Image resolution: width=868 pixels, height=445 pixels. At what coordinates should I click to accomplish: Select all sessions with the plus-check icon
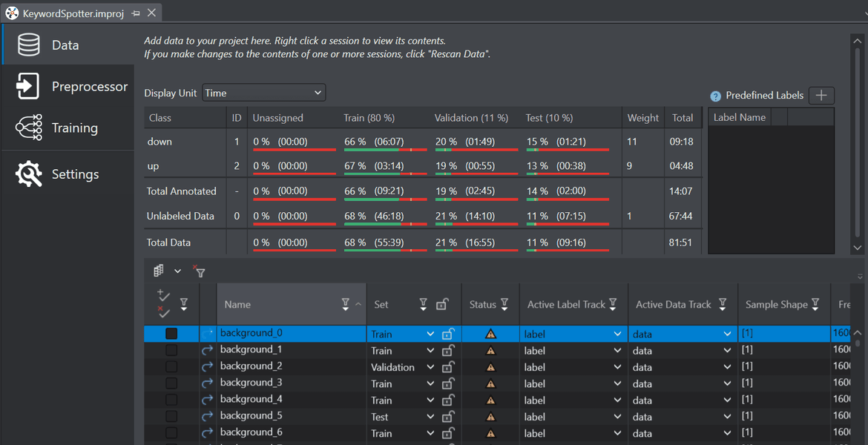point(163,296)
